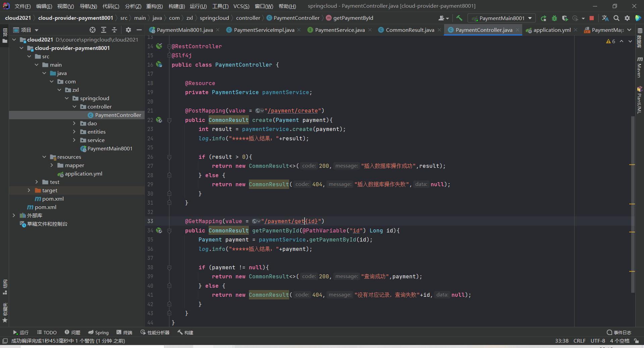Expand the External Libraries (外部库) node
The width and height of the screenshot is (644, 348).
click(14, 215)
